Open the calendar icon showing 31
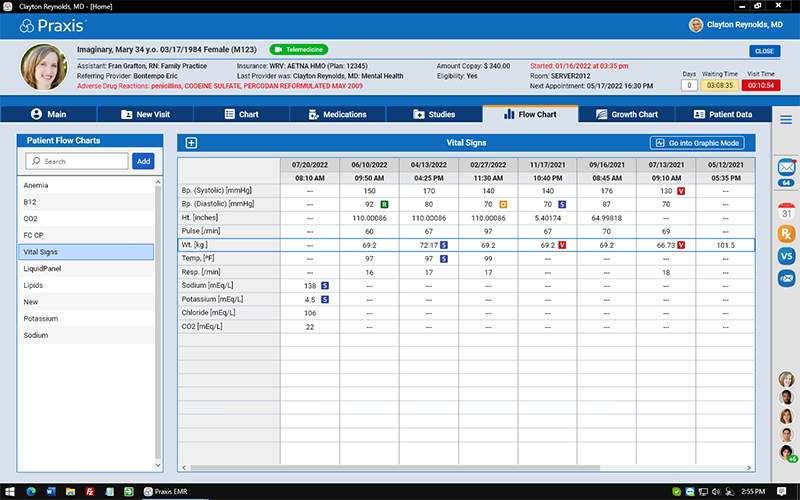The height and width of the screenshot is (500, 800). tap(786, 212)
